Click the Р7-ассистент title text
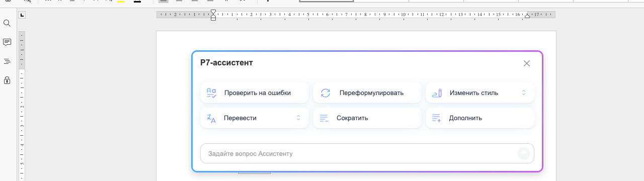Image resolution: width=644 pixels, height=181 pixels. pyautogui.click(x=226, y=63)
